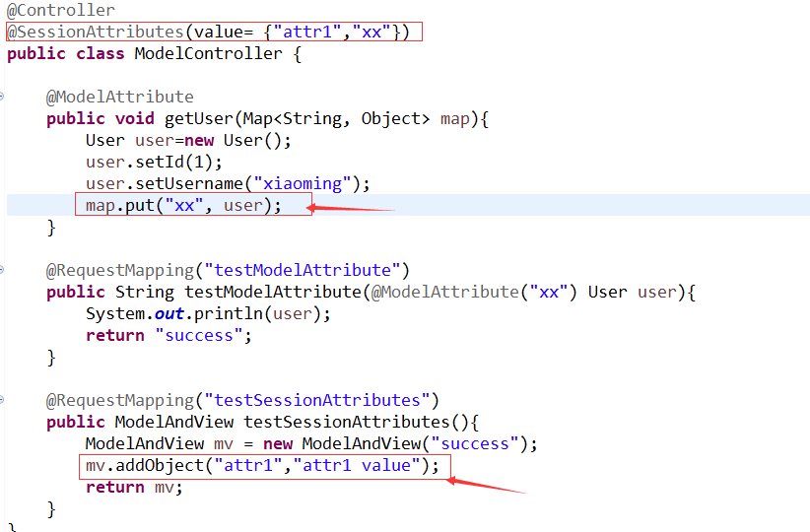810x532 pixels.
Task: Click the @Controller annotation line
Action: [61, 10]
